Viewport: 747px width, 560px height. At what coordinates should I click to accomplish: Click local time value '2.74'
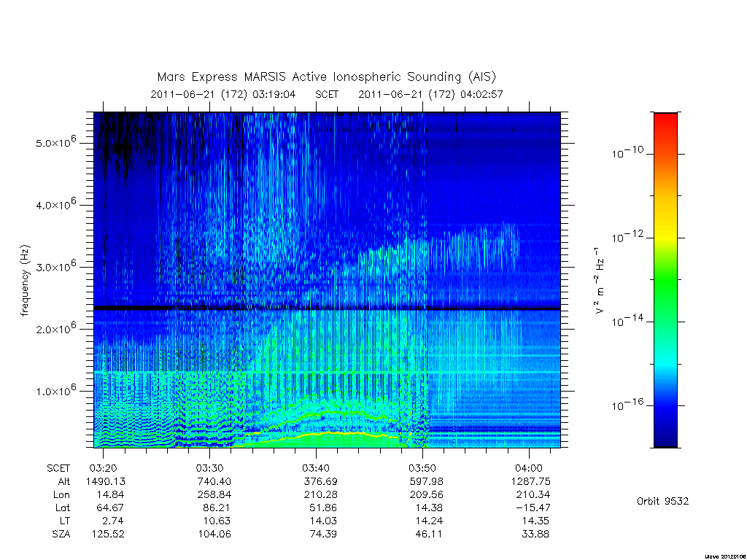(113, 521)
